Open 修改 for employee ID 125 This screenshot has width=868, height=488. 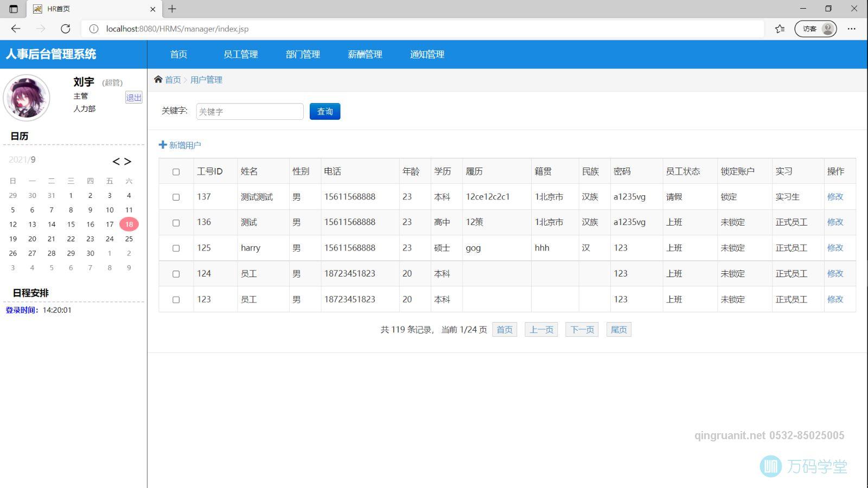(835, 248)
